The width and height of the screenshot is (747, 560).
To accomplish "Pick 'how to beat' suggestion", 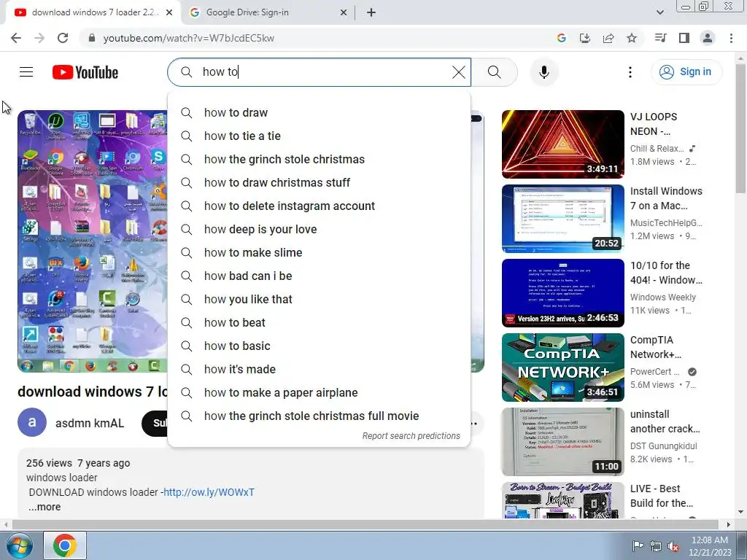I will point(320,322).
